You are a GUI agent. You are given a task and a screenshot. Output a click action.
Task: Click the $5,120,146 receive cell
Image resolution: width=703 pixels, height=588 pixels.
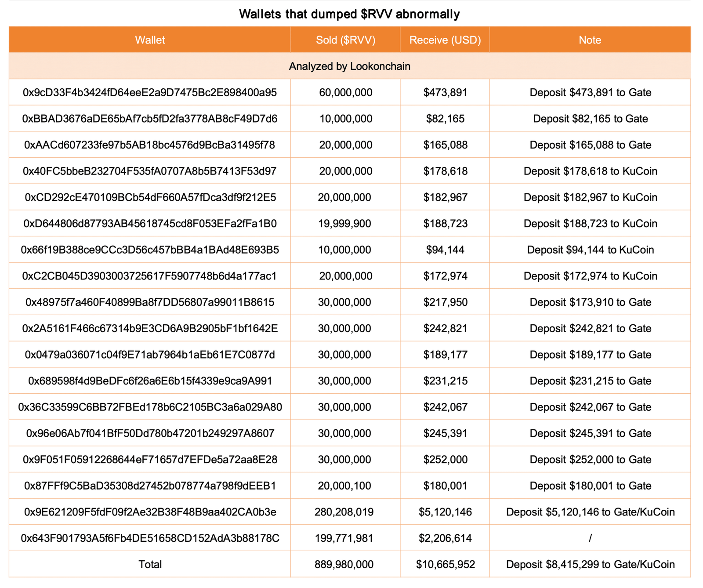pos(445,512)
